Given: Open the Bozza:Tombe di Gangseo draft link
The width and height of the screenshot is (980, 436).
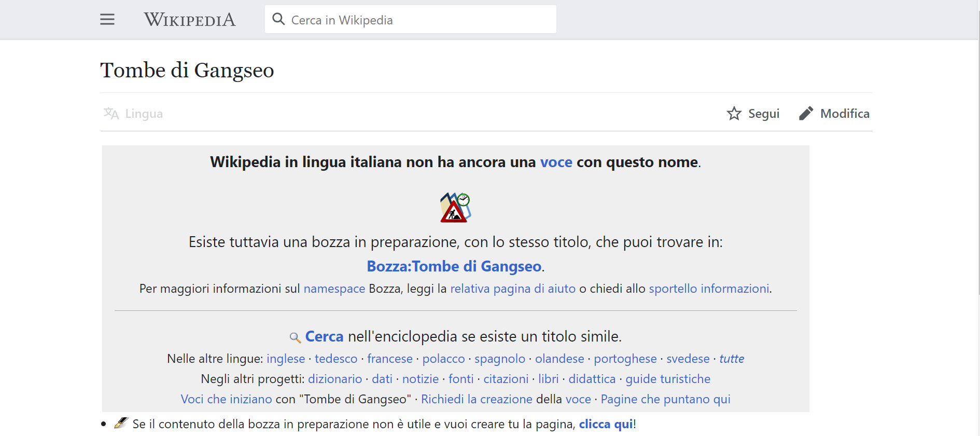Looking at the screenshot, I should [454, 266].
